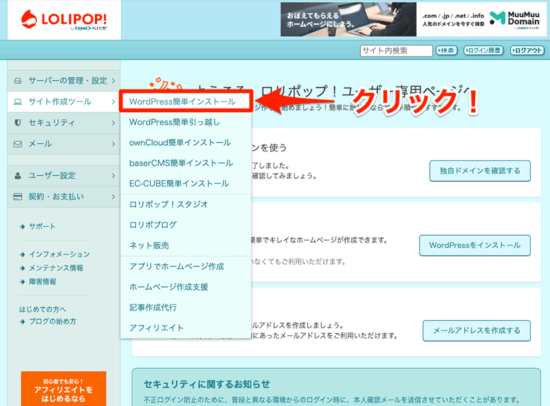Click the 検索 search button
Viewport: 550px width, 406px height.
(x=446, y=51)
